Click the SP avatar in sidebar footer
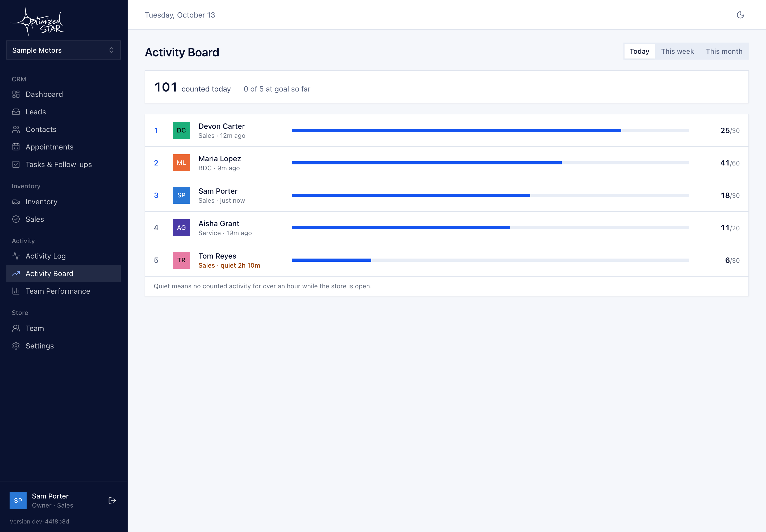This screenshot has height=532, width=766. 18,500
